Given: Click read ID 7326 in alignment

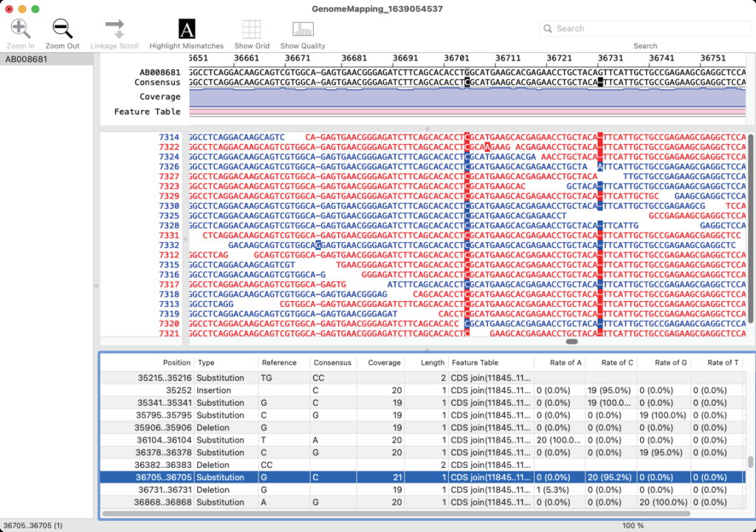Looking at the screenshot, I should [169, 167].
